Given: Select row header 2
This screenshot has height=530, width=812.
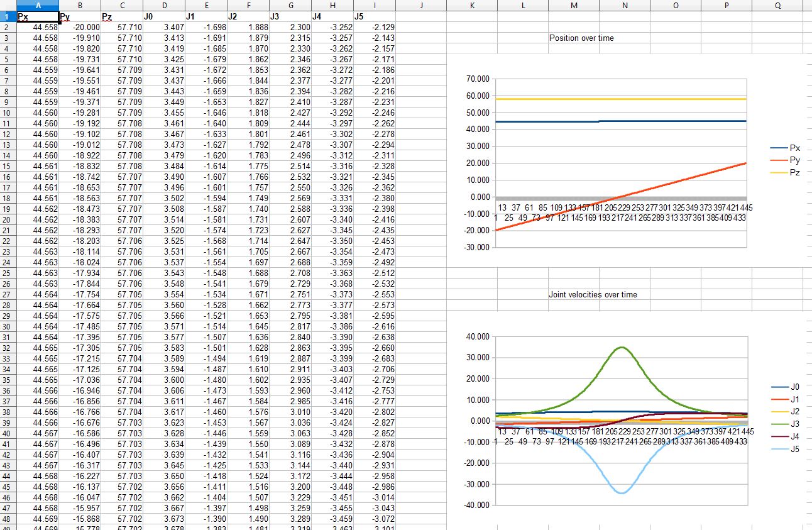Looking at the screenshot, I should tap(5, 27).
